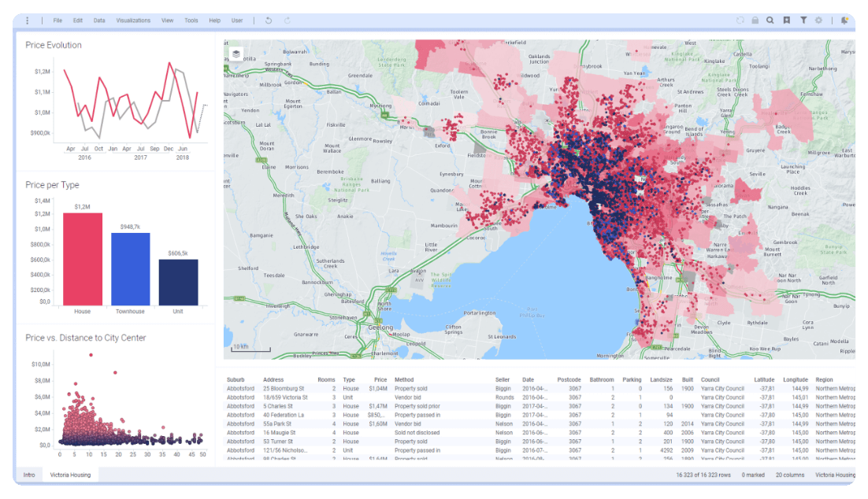Select the red House bar in chart
868x499 pixels.
(83, 259)
